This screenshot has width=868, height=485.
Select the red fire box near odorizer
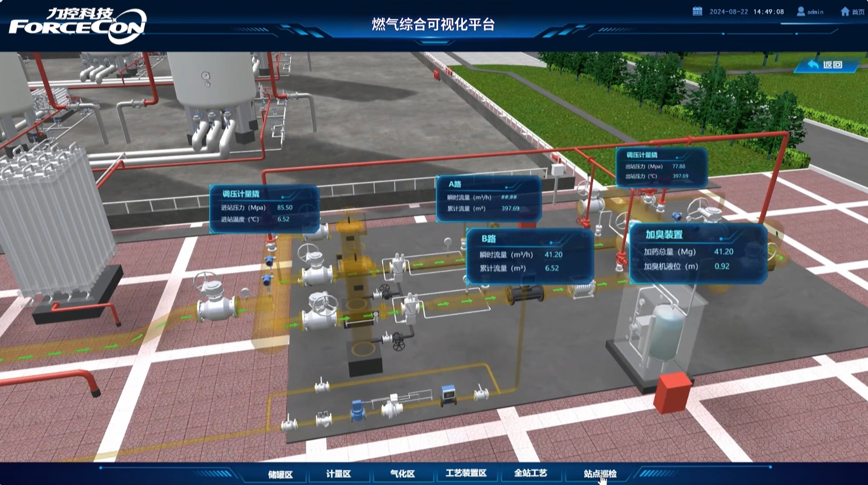pyautogui.click(x=672, y=392)
